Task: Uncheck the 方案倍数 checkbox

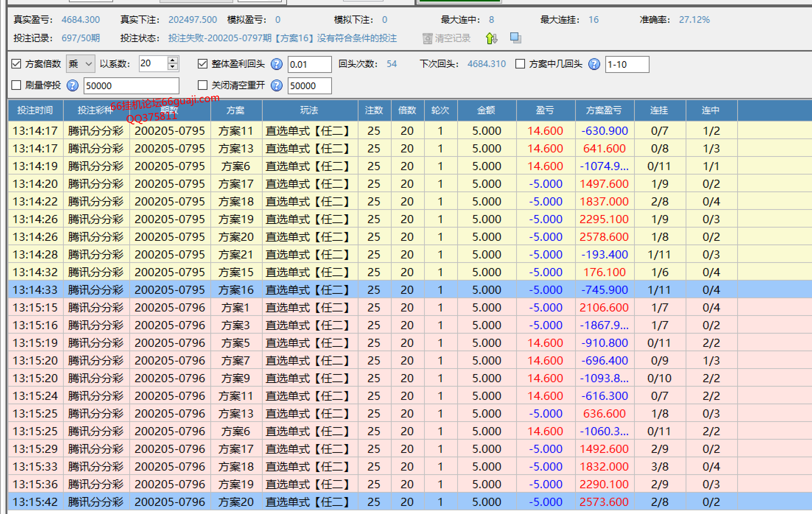Action: (x=16, y=64)
